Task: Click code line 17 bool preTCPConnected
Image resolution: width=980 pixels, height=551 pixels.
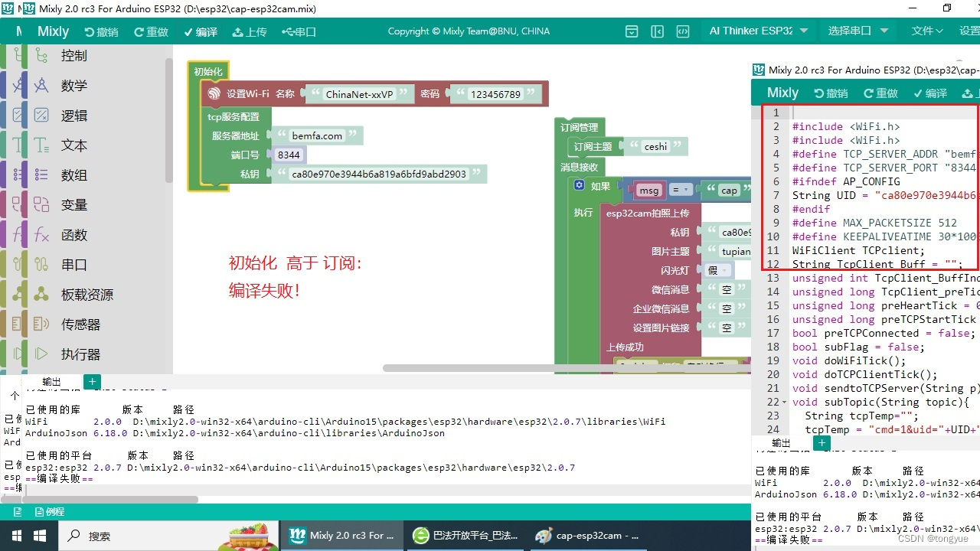Action: [x=883, y=333]
